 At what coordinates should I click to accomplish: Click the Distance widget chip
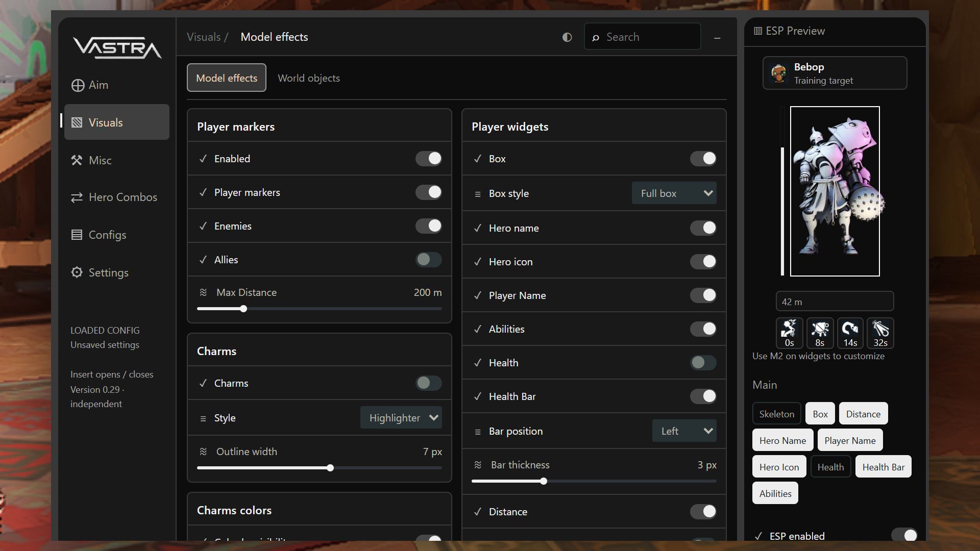pos(863,414)
